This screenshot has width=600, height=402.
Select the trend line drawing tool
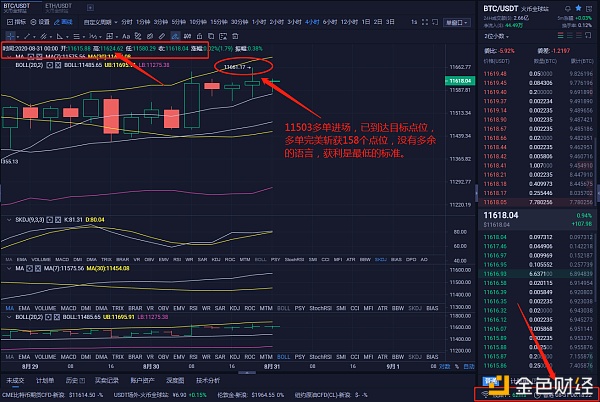point(27,36)
